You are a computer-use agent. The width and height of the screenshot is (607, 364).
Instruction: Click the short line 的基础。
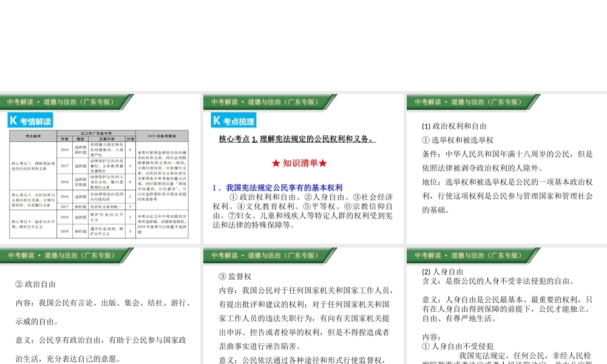pyautogui.click(x=436, y=210)
